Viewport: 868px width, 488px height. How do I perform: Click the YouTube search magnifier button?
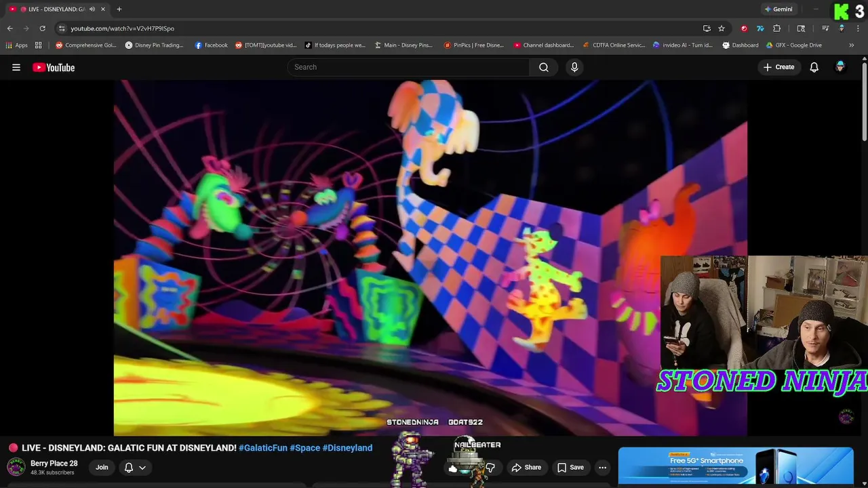point(544,67)
